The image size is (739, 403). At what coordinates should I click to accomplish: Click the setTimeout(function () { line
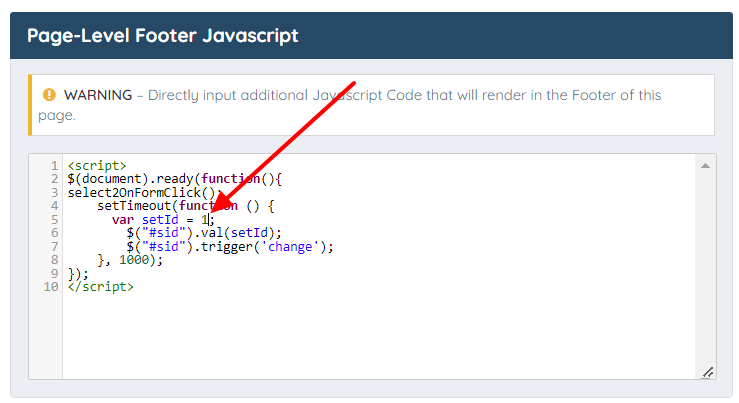coord(186,206)
